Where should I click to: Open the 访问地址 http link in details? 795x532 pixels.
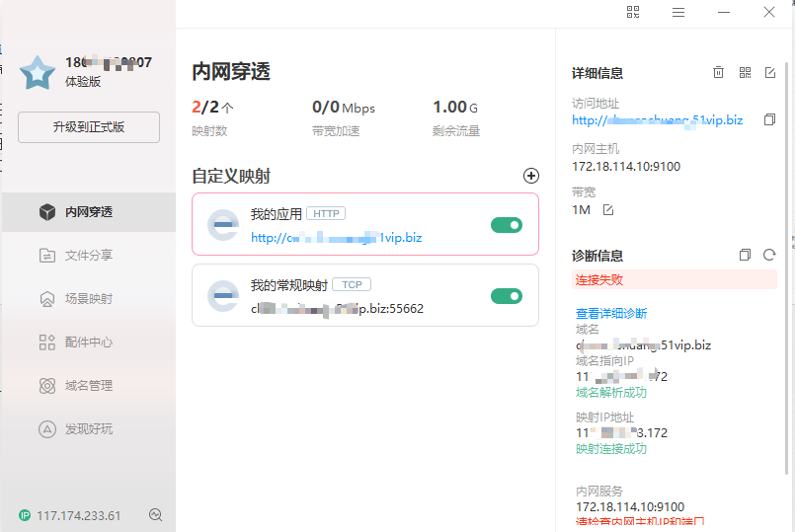tap(657, 120)
